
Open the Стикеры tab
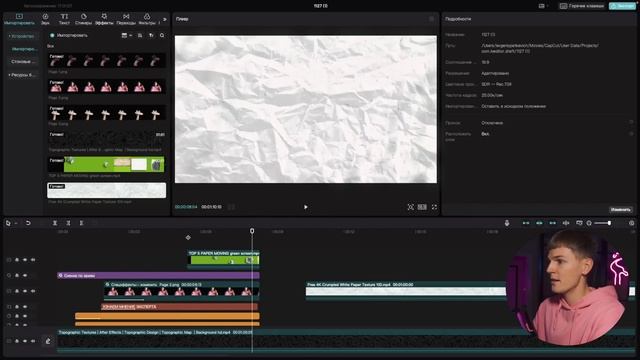[x=84, y=19]
